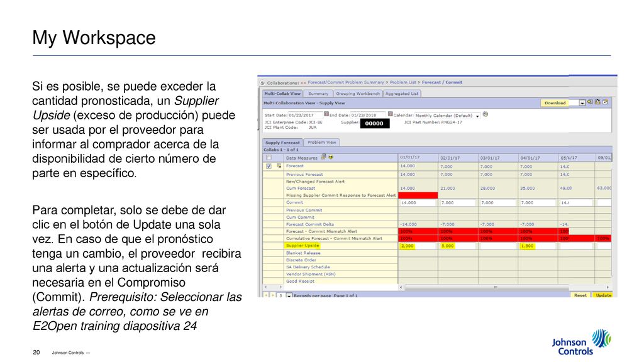644x362 pixels.
Task: Click last checkmark icon right of Download
Action: click(605, 102)
